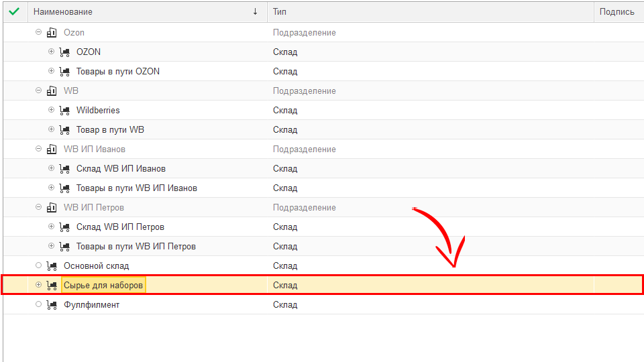Screen dimensions: 644x362
Task: Click the green checkmark column header
Action: pos(14,11)
